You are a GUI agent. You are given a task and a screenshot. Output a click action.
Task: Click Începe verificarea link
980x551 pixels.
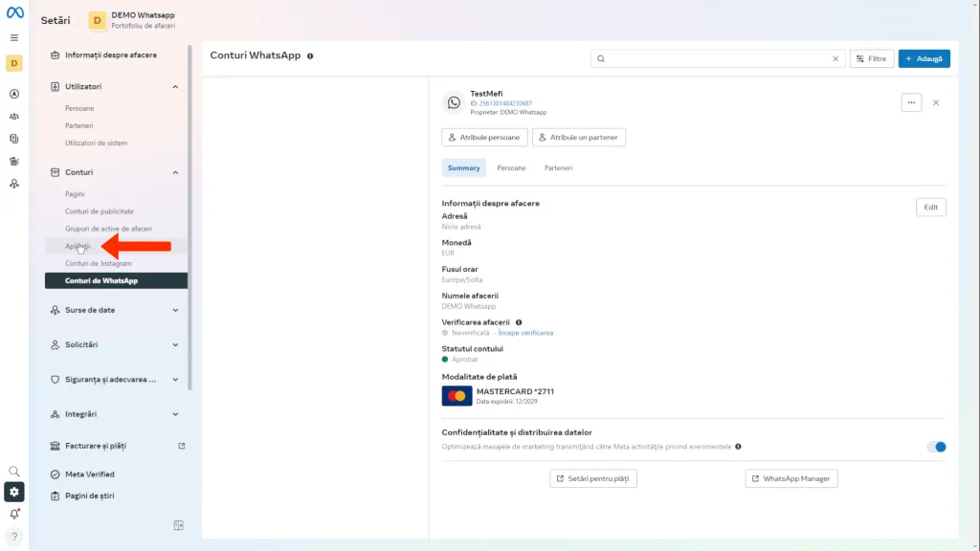(525, 333)
